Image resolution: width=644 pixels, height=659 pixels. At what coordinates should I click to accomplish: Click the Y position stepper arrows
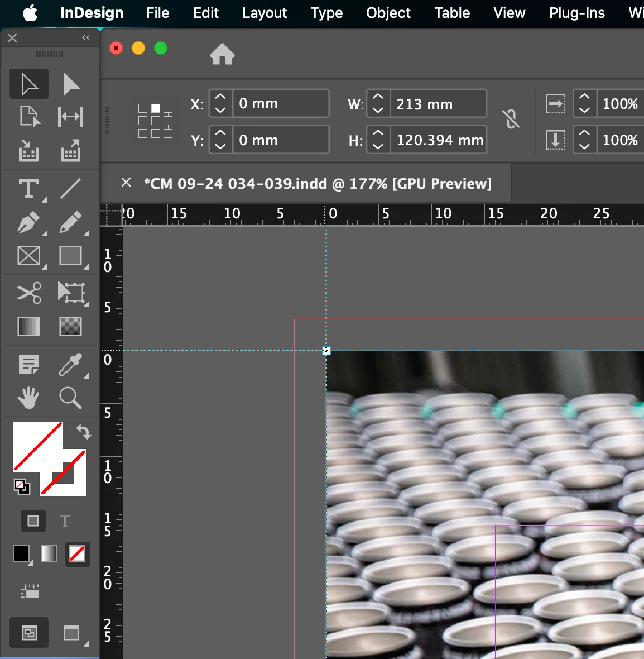[x=220, y=140]
